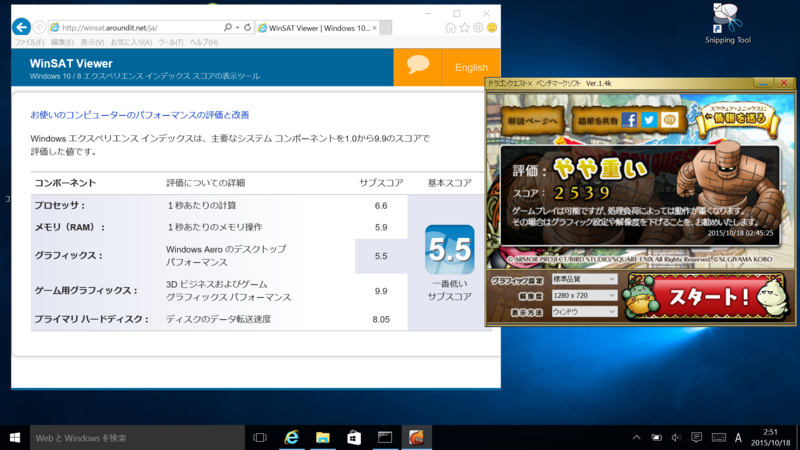Viewport: 800px width, 450px height.
Task: Open the Windows Start menu
Action: 15,438
